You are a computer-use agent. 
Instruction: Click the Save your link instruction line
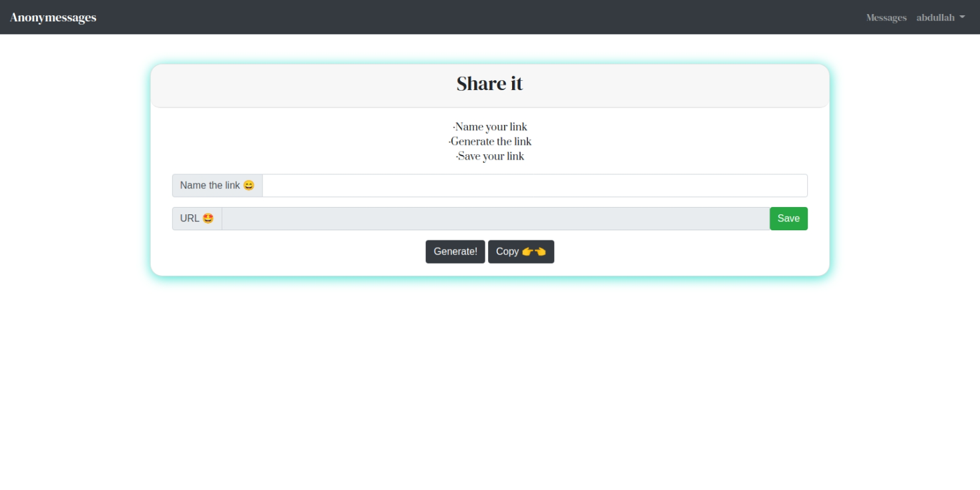(490, 156)
